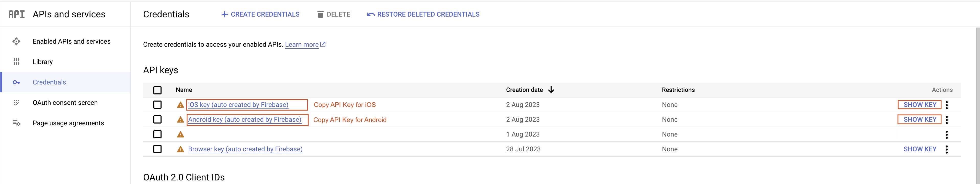Screen dimensions: 980x184
Task: Show key for Android key
Action: tap(919, 119)
